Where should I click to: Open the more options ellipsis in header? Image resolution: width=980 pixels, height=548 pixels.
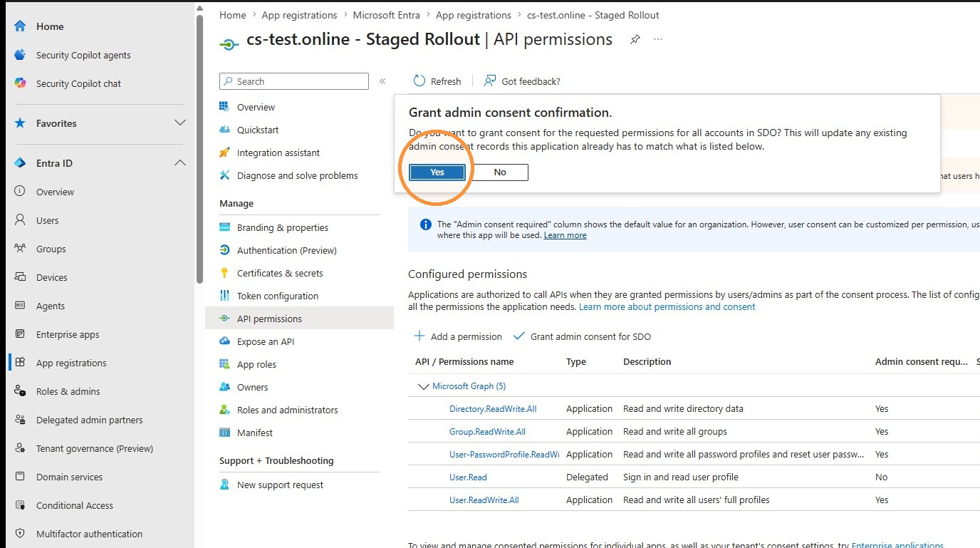pyautogui.click(x=658, y=40)
